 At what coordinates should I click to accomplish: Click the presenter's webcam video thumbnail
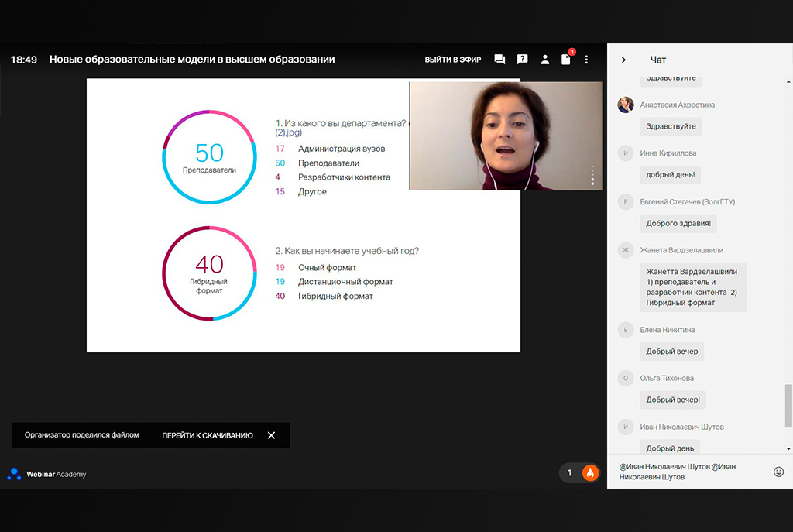pyautogui.click(x=505, y=136)
